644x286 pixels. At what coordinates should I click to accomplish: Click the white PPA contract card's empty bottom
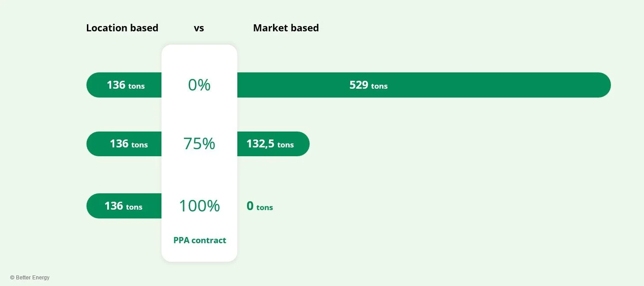199,254
